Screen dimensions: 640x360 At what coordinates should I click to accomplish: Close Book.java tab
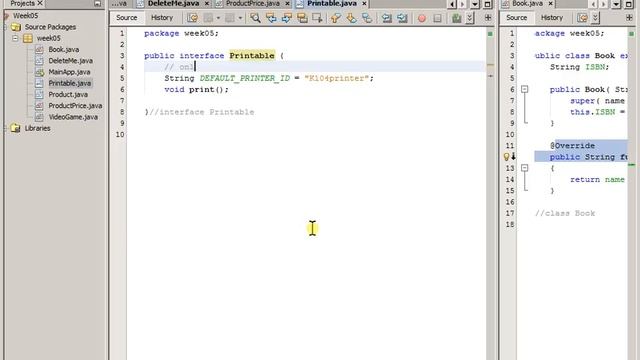pyautogui.click(x=550, y=4)
